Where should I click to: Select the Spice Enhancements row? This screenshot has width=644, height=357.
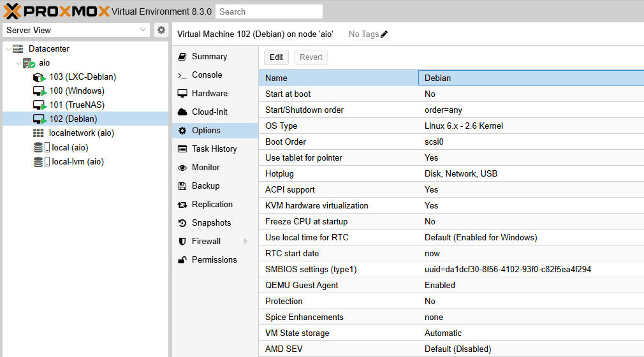tap(451, 317)
